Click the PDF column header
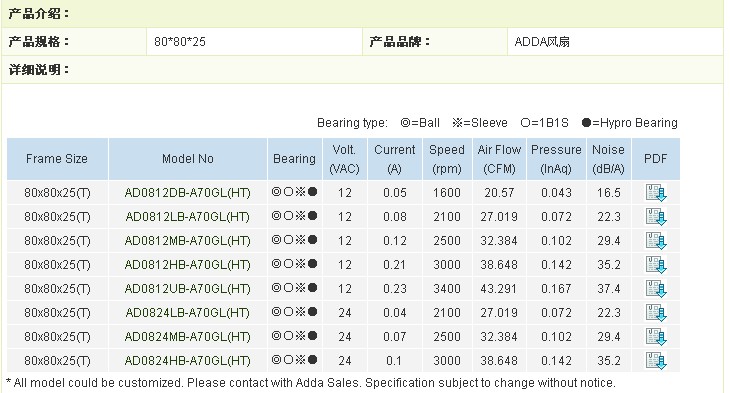This screenshot has width=730, height=393. click(x=656, y=159)
